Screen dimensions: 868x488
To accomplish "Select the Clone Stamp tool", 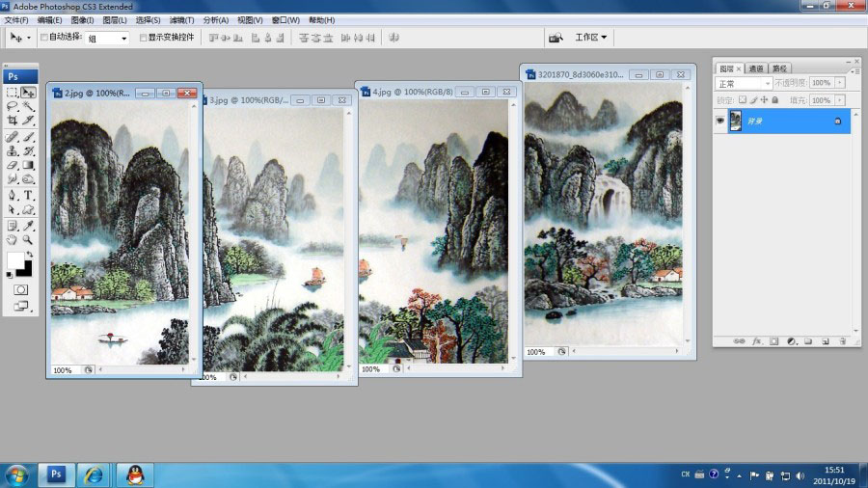I will [x=13, y=150].
